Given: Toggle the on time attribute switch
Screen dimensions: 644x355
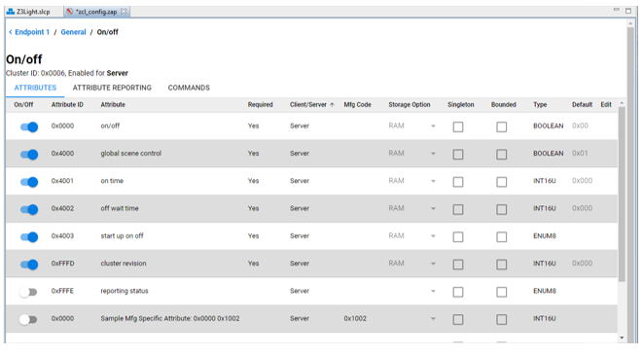Looking at the screenshot, I should point(29,182).
